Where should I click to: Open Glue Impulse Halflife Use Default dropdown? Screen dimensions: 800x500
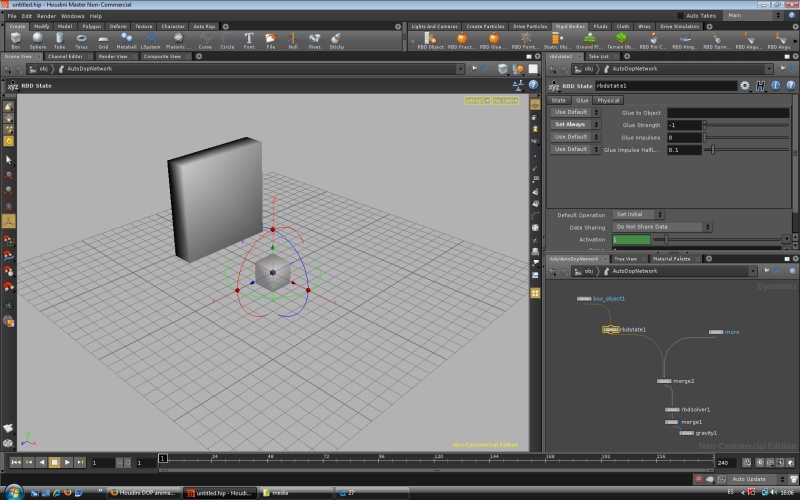(x=575, y=149)
